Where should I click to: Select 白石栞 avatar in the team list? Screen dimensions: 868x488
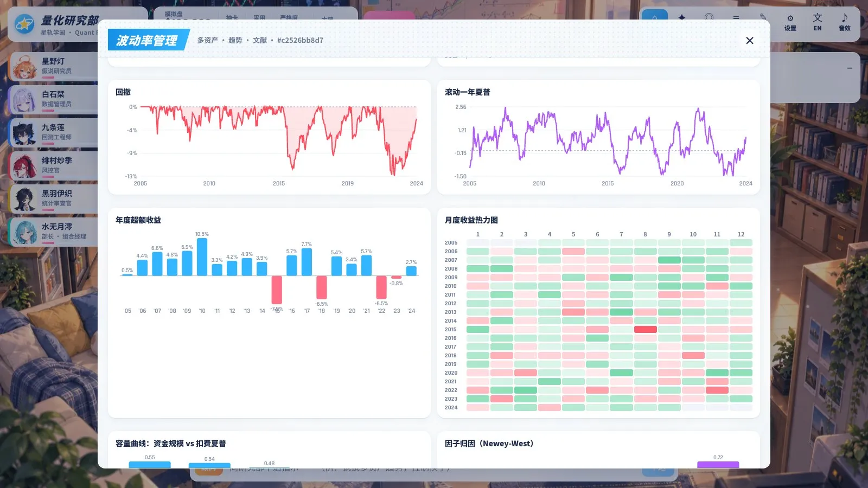click(24, 100)
